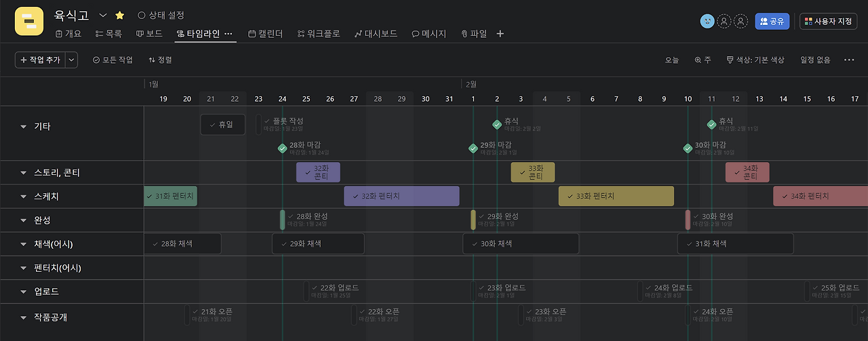Image resolution: width=868 pixels, height=341 pixels.
Task: Toggle completion check on 32화 펜터치
Action: coord(355,196)
